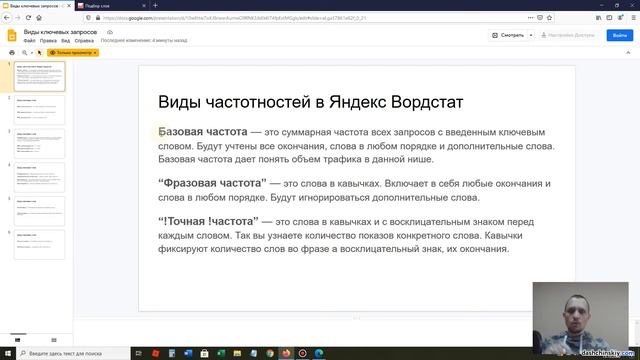Click the screen recorder taskbar icon
The width and height of the screenshot is (640, 360).
tap(302, 353)
